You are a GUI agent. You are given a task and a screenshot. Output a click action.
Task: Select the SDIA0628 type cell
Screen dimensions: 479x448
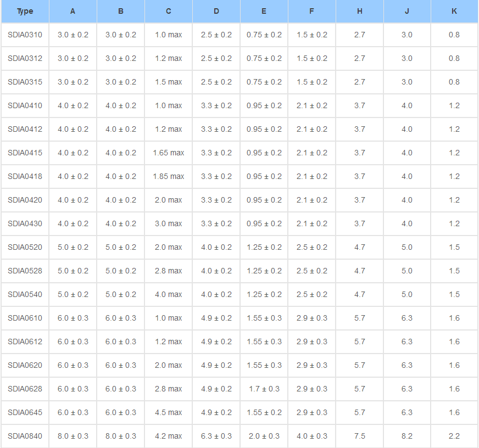click(x=25, y=389)
